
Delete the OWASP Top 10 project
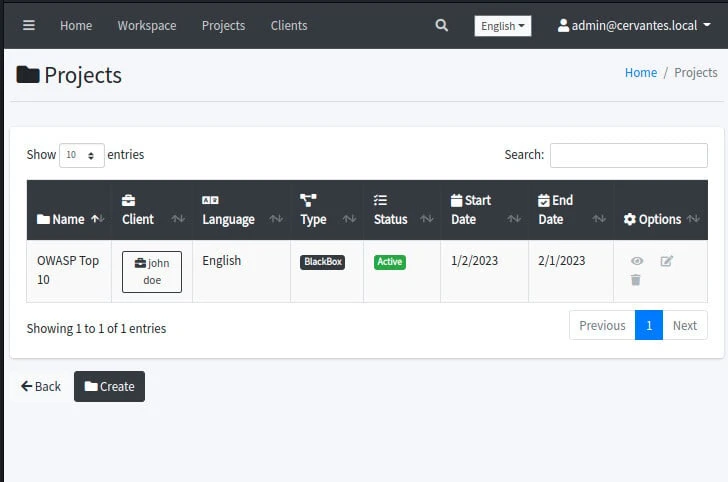tap(636, 280)
